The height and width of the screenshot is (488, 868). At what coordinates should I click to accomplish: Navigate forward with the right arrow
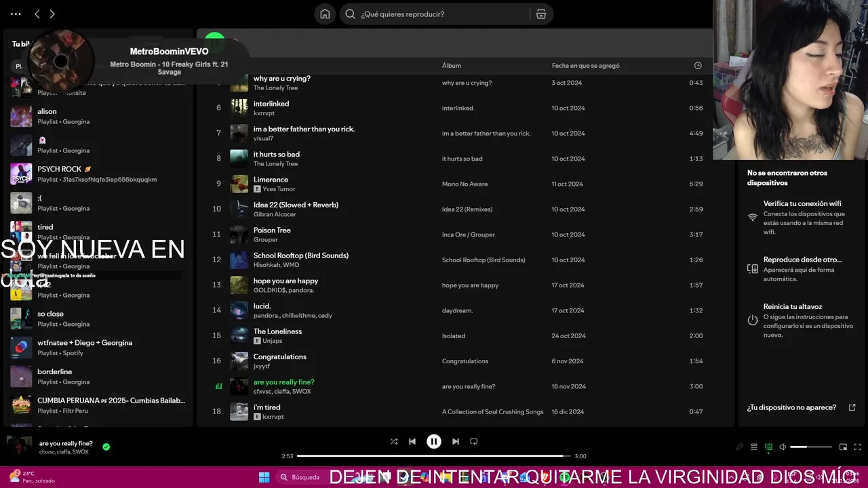(52, 14)
